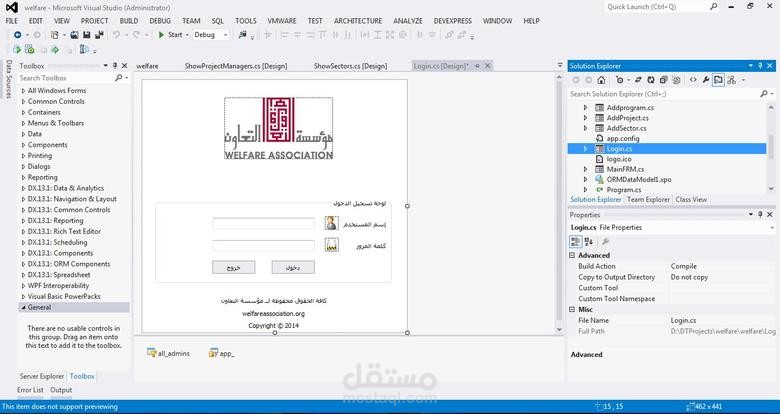This screenshot has width=780, height=414.
Task: Click the Build Action value Compile
Action: (x=683, y=266)
